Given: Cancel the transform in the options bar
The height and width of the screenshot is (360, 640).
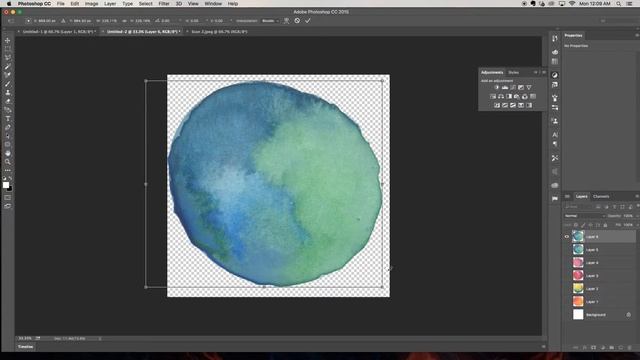Looking at the screenshot, I should pyautogui.click(x=297, y=20).
